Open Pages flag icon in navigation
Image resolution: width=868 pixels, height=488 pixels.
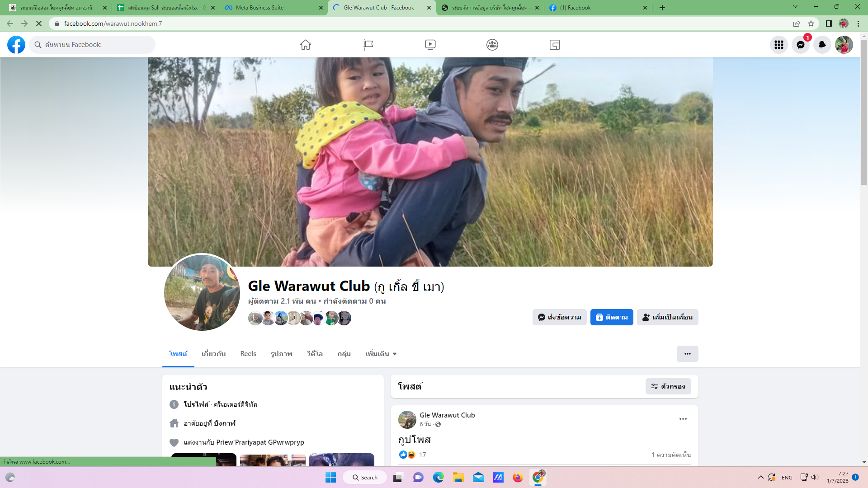368,45
